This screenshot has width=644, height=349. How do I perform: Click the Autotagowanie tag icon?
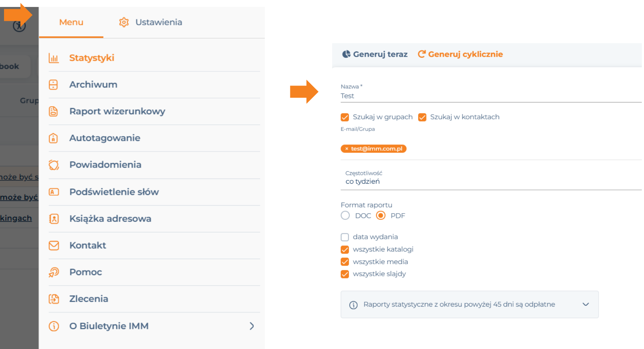tap(53, 138)
